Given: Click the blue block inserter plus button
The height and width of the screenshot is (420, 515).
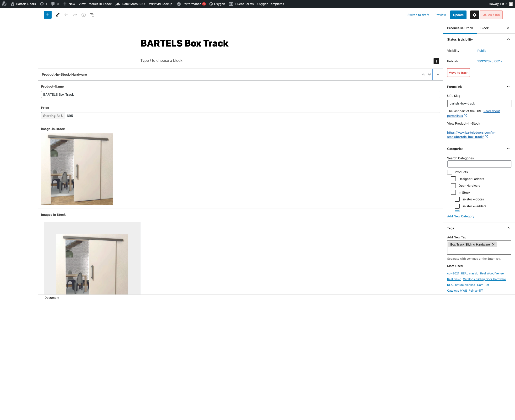Looking at the screenshot, I should 48,15.
